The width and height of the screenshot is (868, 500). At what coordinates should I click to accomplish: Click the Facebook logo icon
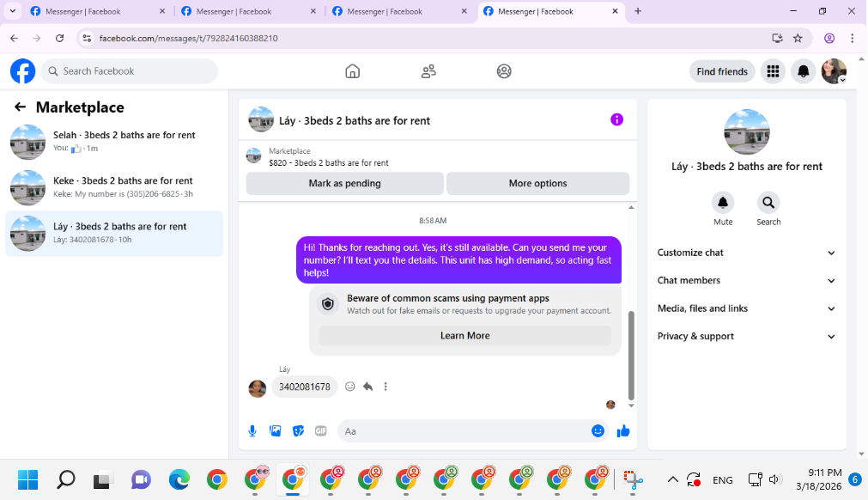[22, 71]
